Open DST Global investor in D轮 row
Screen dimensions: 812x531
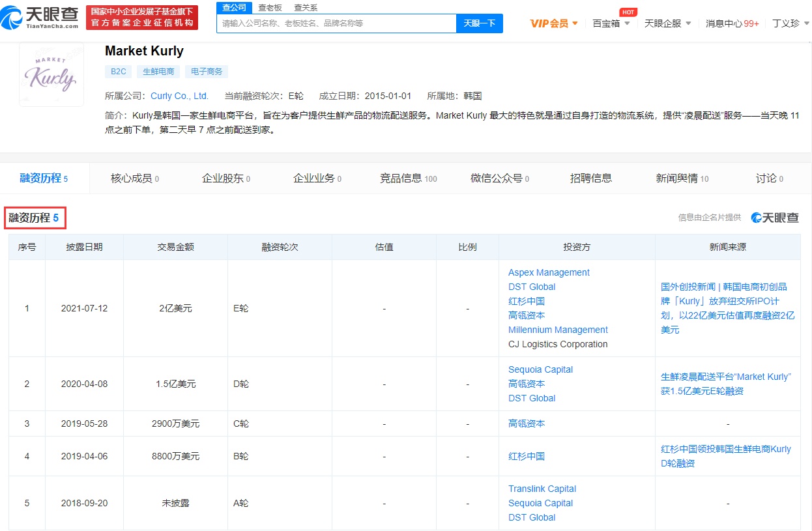click(x=532, y=398)
